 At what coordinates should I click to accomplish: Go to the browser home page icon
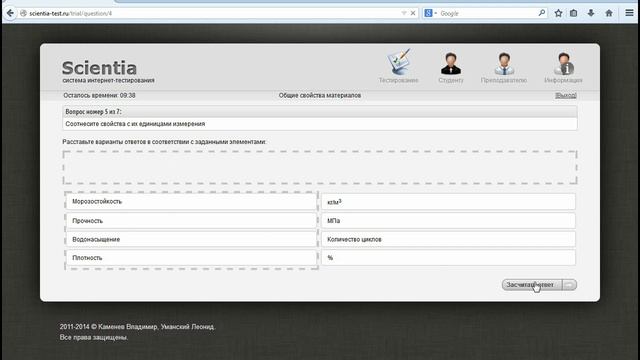pos(609,13)
